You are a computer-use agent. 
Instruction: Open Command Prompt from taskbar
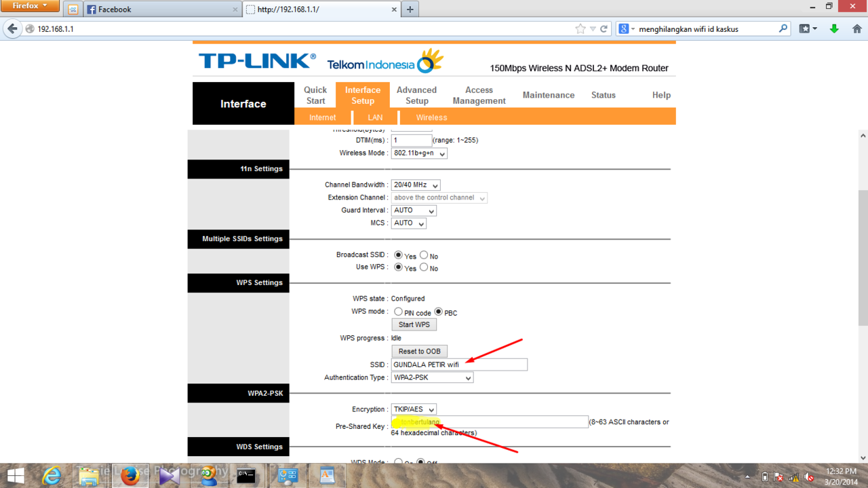246,476
